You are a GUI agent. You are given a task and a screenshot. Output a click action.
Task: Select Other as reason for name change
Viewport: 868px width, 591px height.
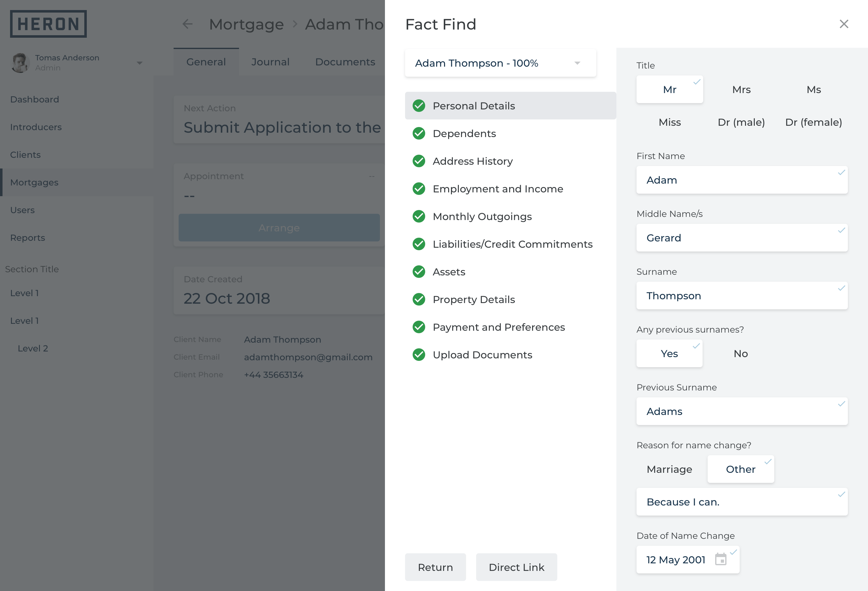tap(741, 469)
